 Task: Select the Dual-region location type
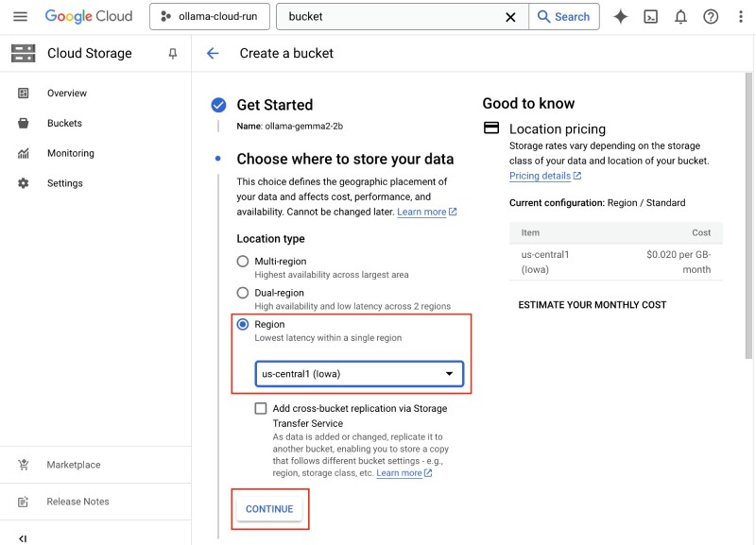(x=243, y=293)
